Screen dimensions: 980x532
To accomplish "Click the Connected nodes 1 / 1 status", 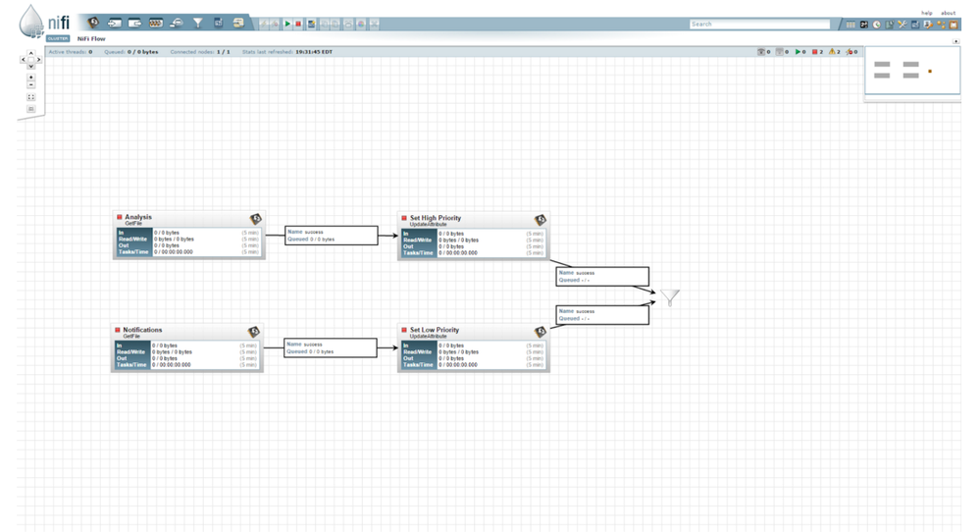I will coord(200,52).
